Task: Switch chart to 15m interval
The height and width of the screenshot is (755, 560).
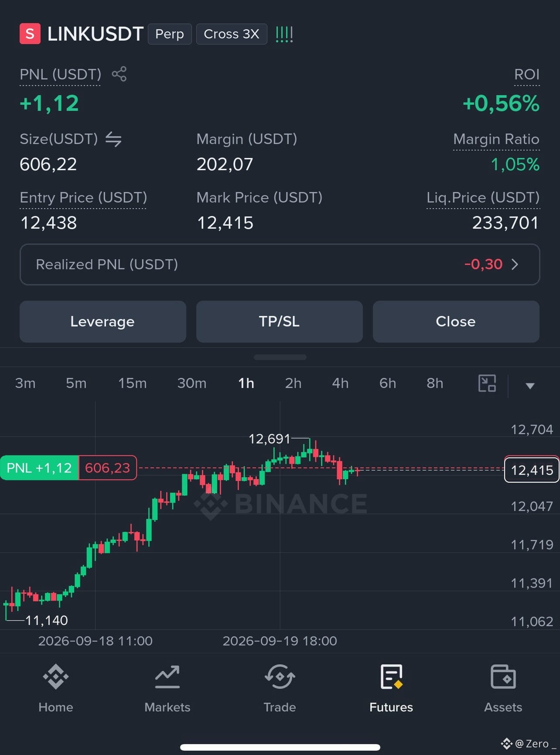Action: tap(133, 383)
